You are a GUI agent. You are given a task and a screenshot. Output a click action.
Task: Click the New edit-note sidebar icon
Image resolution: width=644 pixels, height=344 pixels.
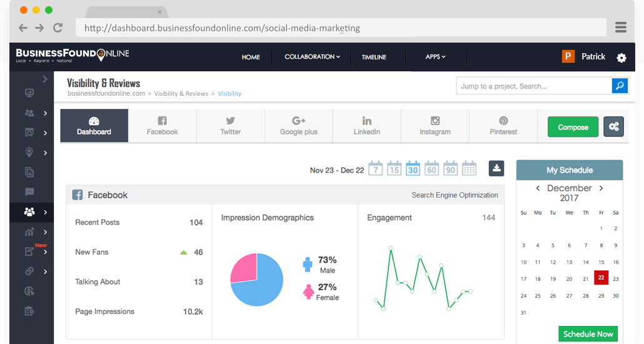point(29,251)
